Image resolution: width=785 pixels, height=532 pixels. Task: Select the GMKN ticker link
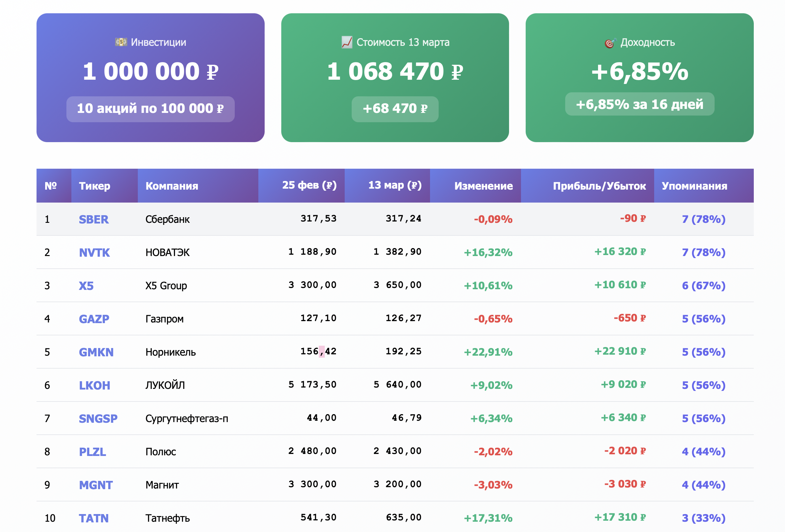[x=96, y=352]
